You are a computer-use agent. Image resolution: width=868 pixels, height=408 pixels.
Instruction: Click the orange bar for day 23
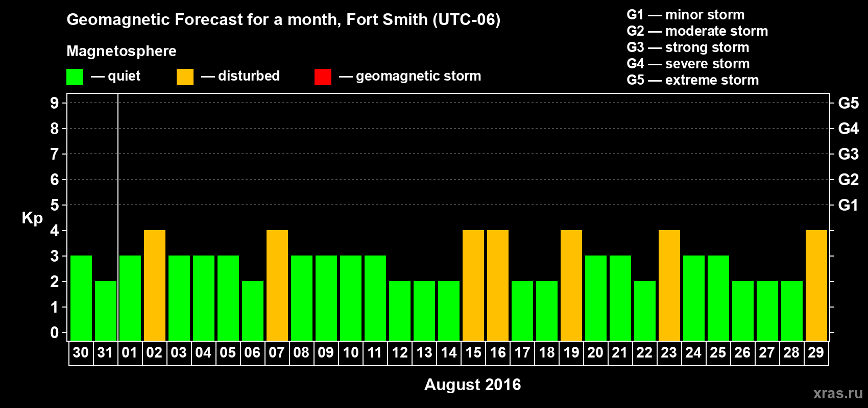point(669,286)
